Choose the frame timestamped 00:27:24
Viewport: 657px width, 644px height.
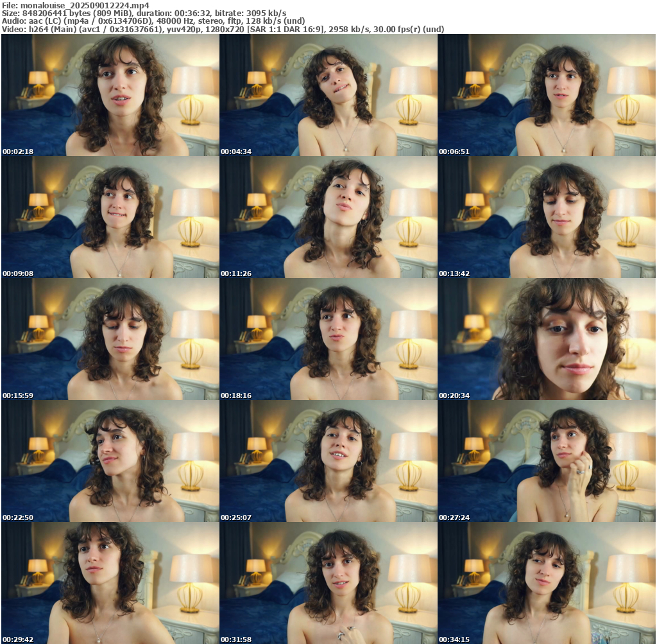547,461
